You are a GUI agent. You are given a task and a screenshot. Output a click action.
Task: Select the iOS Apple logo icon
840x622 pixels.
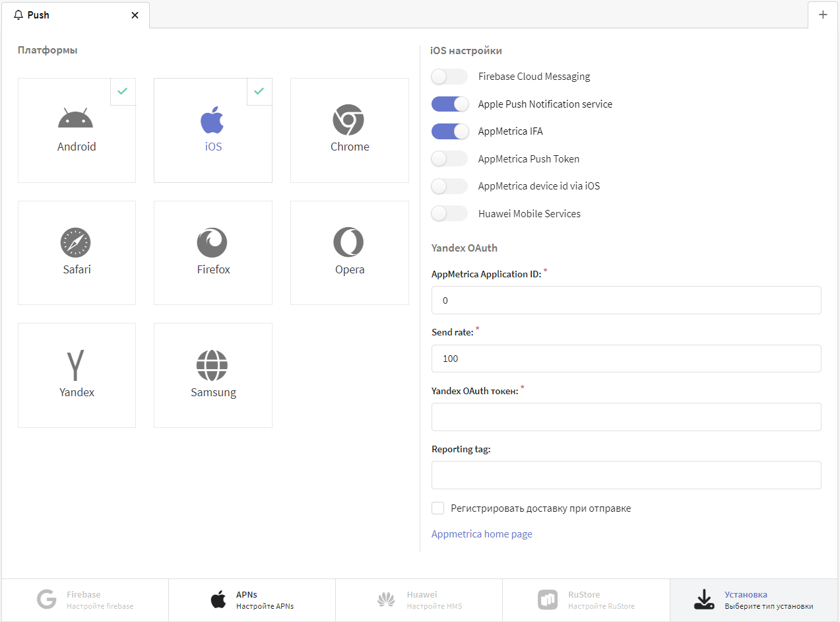click(x=212, y=120)
